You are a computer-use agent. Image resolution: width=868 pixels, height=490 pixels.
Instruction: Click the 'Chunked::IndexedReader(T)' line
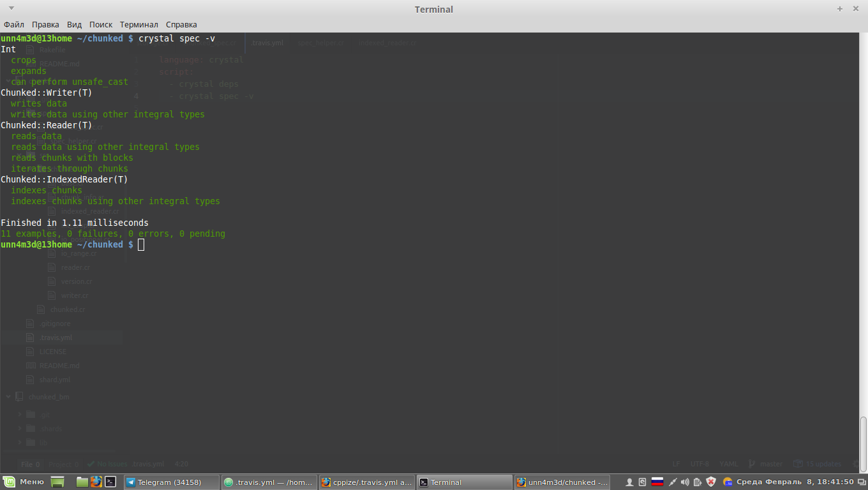tap(64, 179)
